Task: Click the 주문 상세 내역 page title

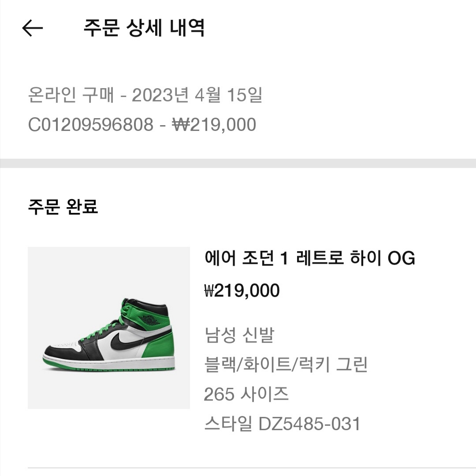Action: (x=144, y=28)
